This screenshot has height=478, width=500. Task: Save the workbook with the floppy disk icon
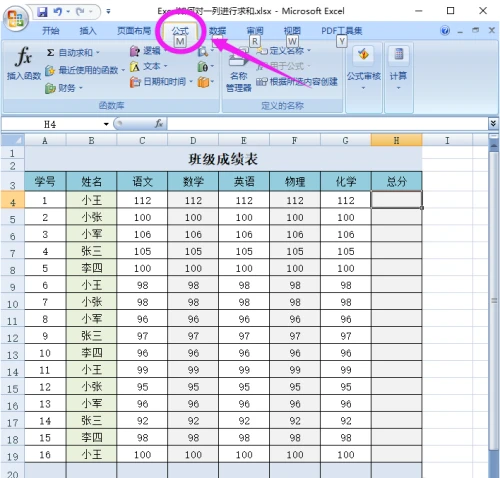pyautogui.click(x=42, y=12)
